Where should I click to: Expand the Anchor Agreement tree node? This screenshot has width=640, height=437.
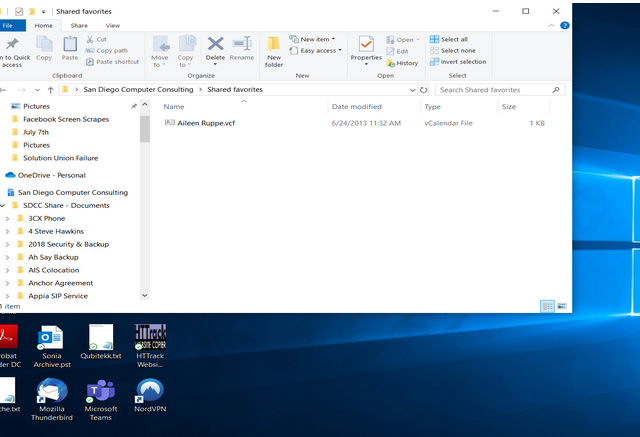click(x=7, y=283)
